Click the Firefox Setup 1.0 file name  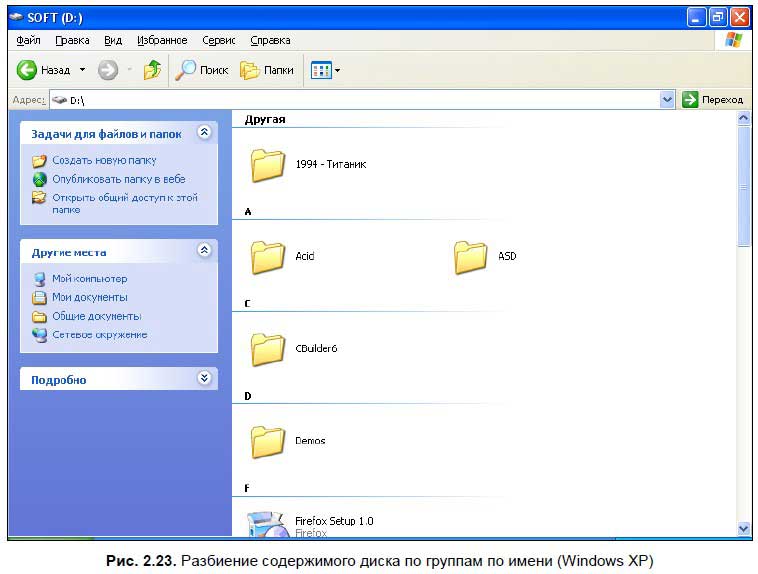334,521
